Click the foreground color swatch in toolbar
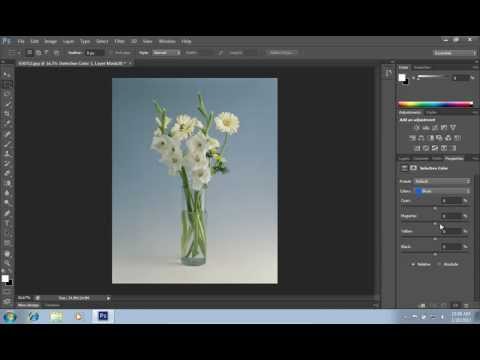This screenshot has width=480, height=360. [x=5, y=279]
